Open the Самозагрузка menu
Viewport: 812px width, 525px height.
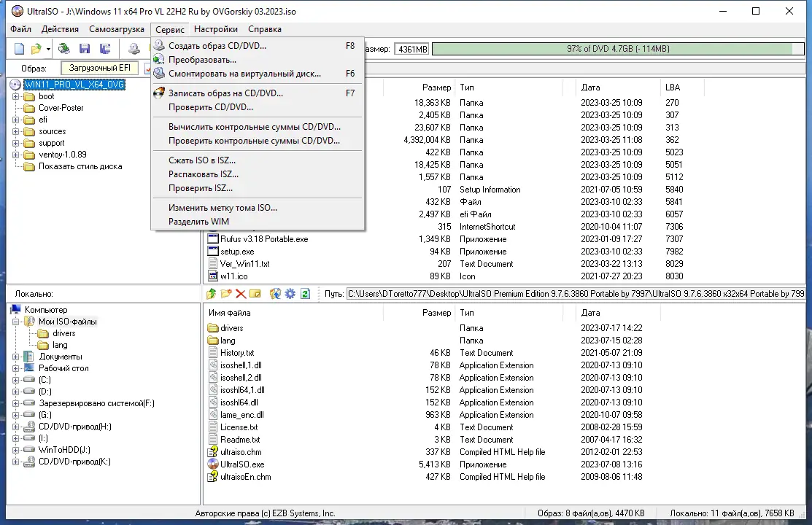coord(117,29)
